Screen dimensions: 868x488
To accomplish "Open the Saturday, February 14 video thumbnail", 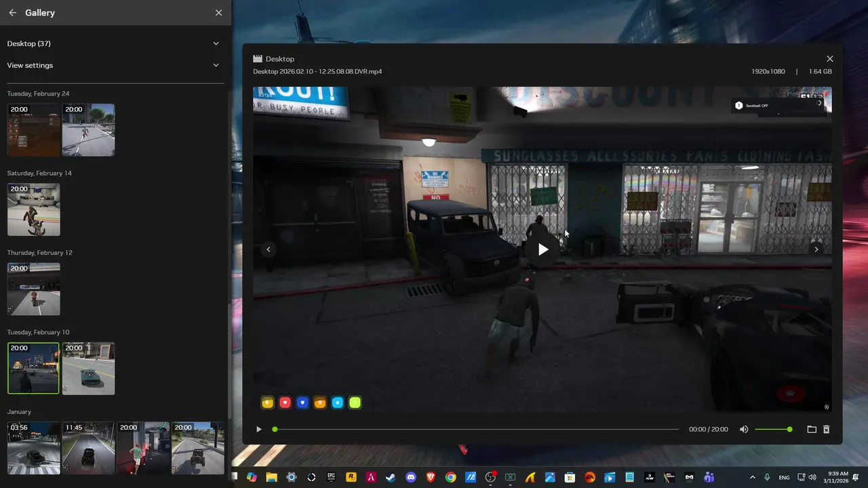I will 34,209.
